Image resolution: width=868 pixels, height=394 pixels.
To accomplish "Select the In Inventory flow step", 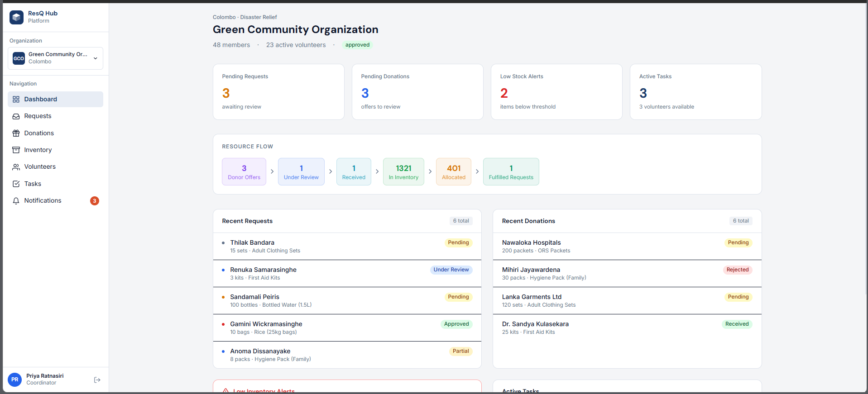I will click(x=403, y=172).
